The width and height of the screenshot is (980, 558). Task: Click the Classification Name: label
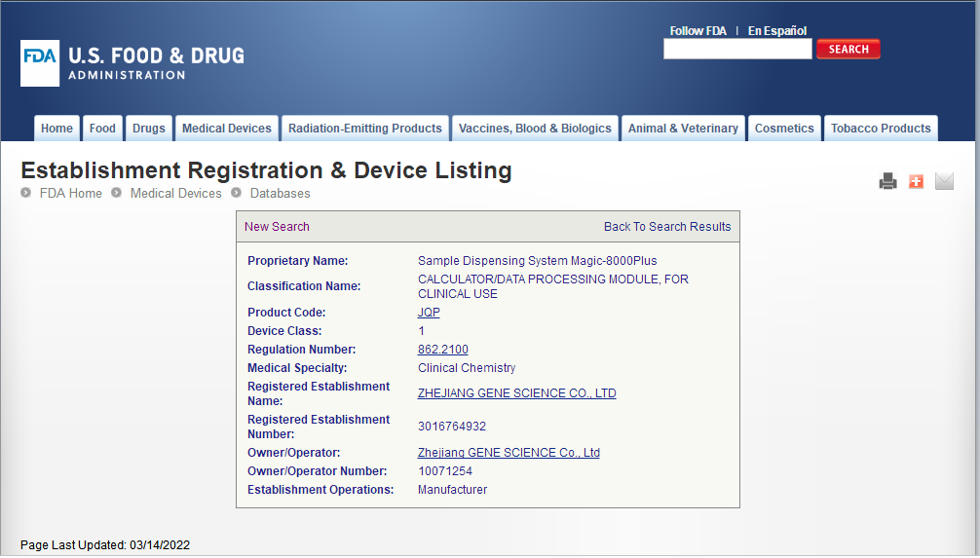(304, 286)
